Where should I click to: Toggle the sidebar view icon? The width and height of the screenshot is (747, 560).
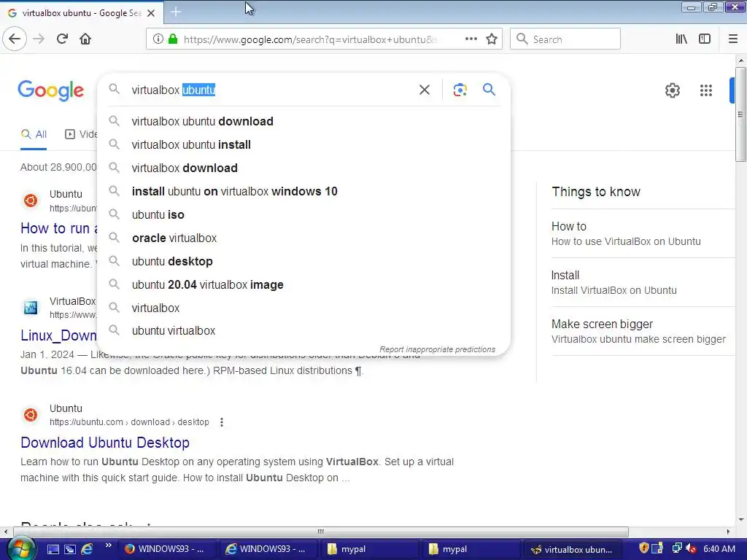[x=705, y=39]
